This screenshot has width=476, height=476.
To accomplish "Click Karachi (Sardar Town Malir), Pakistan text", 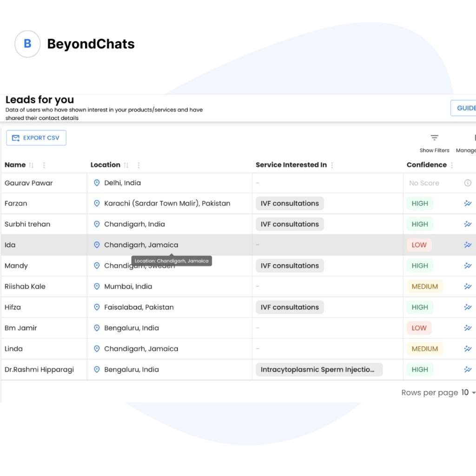I will [167, 204].
